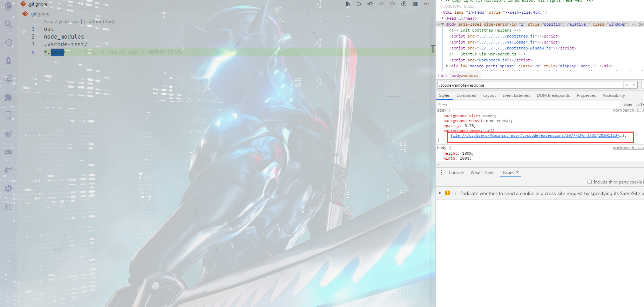
Task: Click the styles Filter input field
Action: pyautogui.click(x=528, y=105)
